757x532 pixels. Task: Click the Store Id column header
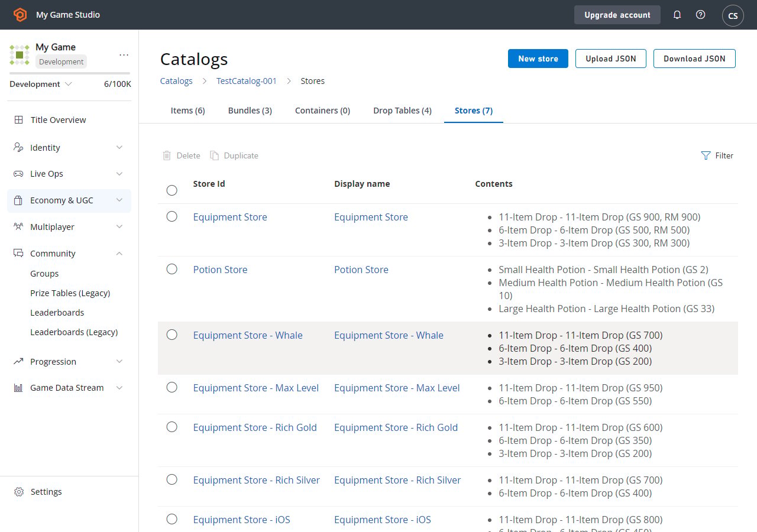[209, 184]
